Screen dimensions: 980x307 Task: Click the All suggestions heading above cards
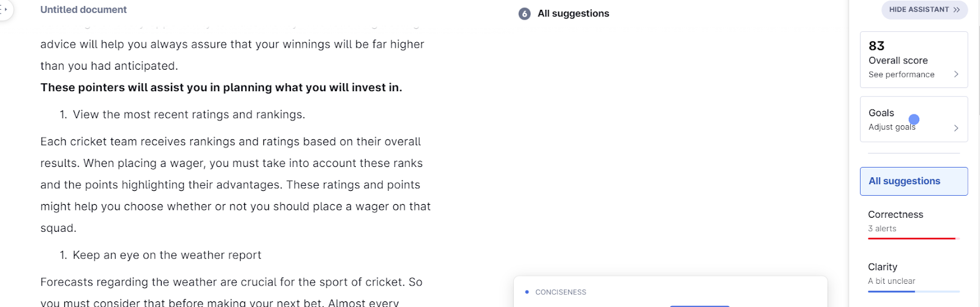573,13
